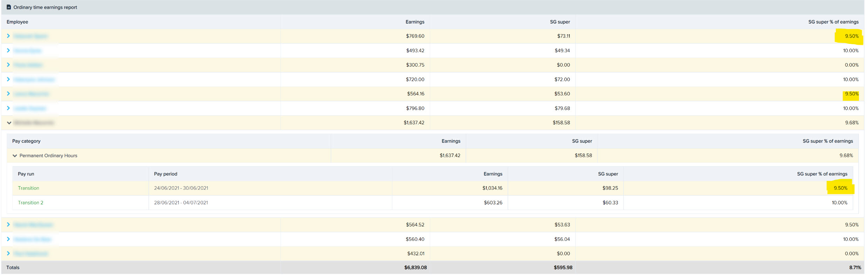Expand the employee row with $796.80 earnings
868x277 pixels.
[8, 108]
